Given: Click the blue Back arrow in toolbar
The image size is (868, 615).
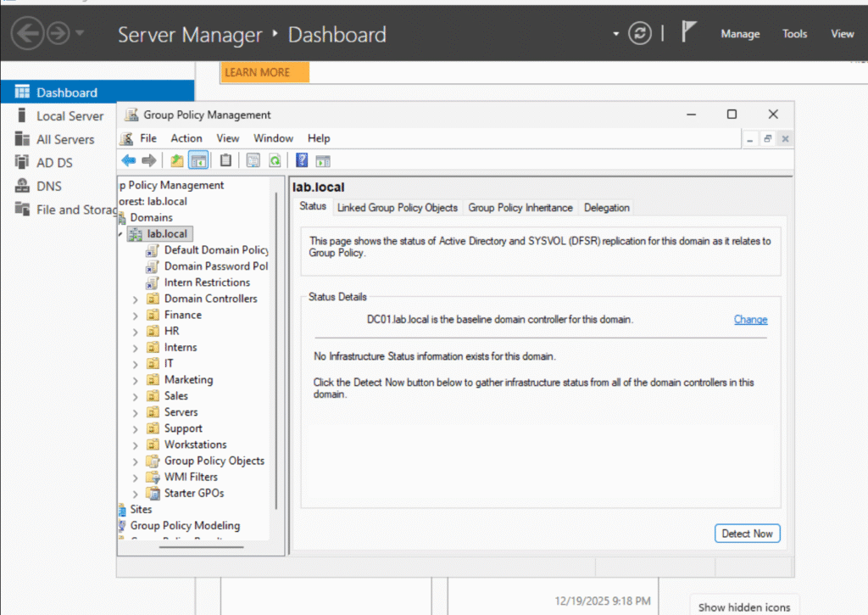Looking at the screenshot, I should pyautogui.click(x=129, y=160).
